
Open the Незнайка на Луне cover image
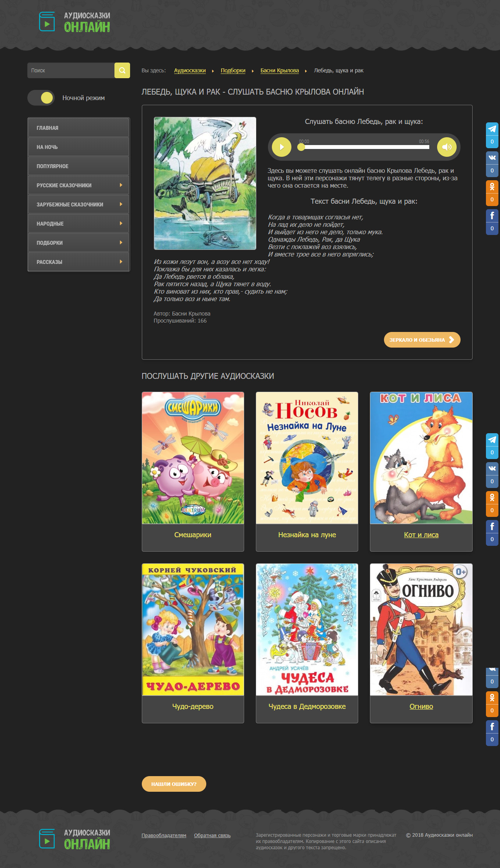pos(307,458)
